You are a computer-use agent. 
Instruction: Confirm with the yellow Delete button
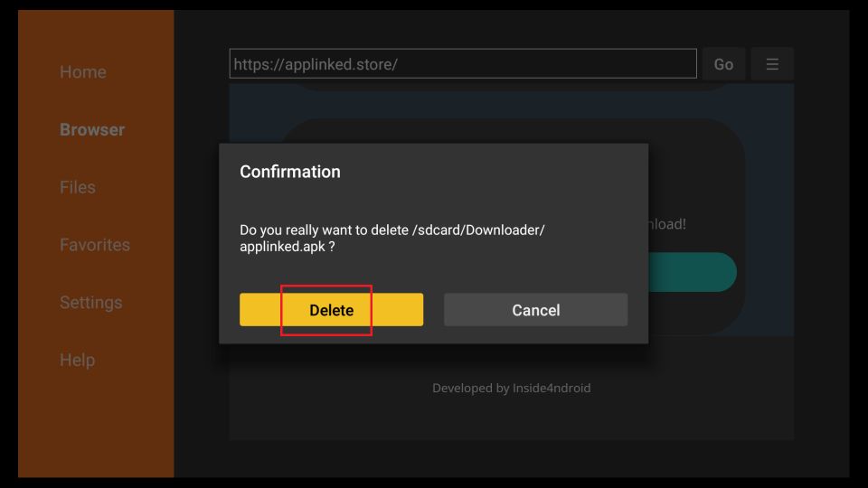tap(331, 310)
